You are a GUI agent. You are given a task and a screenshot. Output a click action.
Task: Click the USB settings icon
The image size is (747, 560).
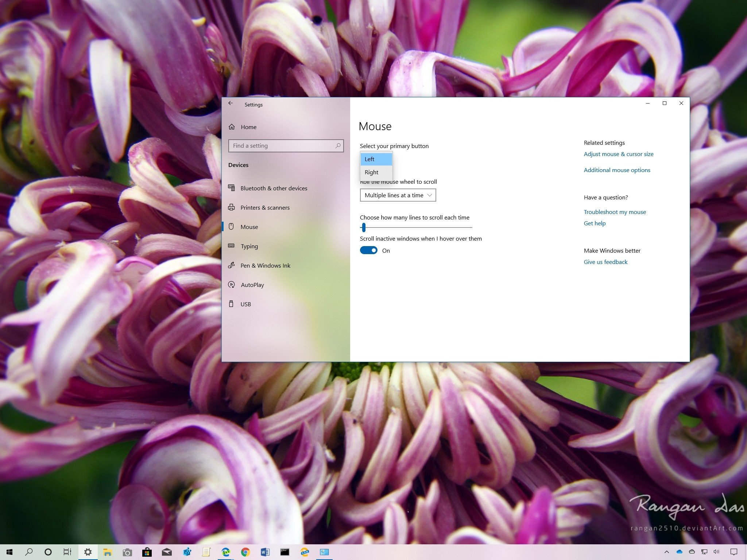click(x=232, y=304)
